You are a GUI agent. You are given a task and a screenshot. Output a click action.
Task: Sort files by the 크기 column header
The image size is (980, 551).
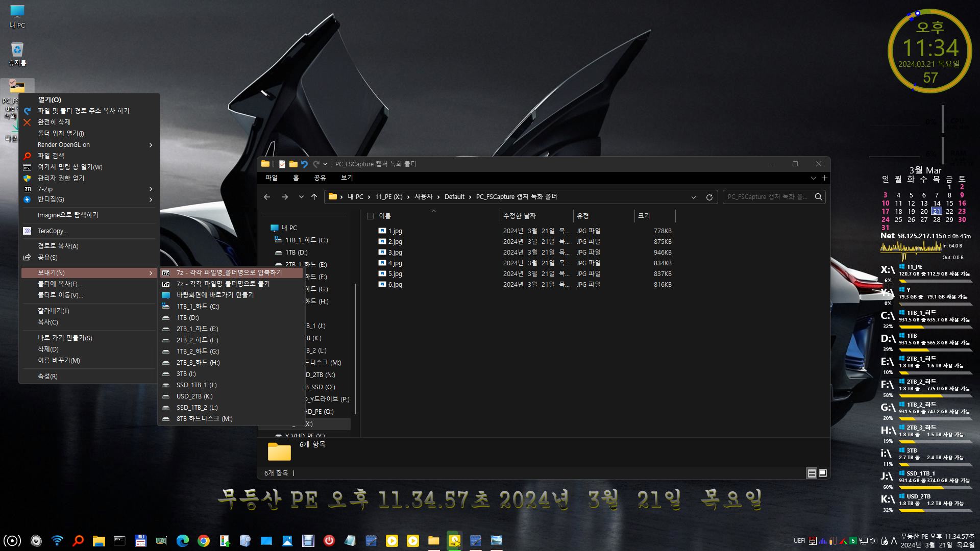coord(655,216)
